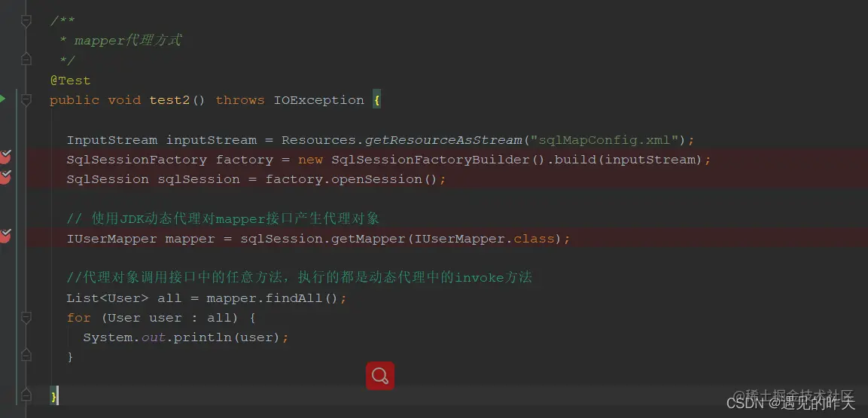Click the italic out field in System.out

click(x=154, y=337)
